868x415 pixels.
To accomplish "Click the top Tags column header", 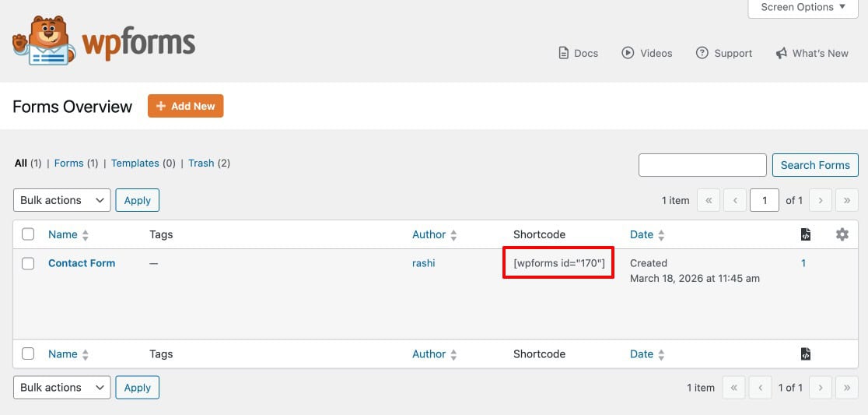I will point(161,234).
